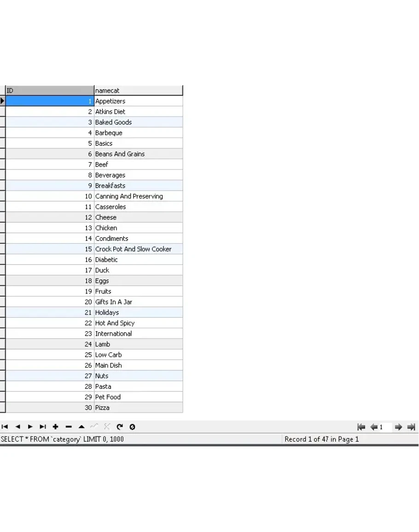The width and height of the screenshot is (419, 532).
Task: Select the ID cell with value 23
Action: coord(49,334)
